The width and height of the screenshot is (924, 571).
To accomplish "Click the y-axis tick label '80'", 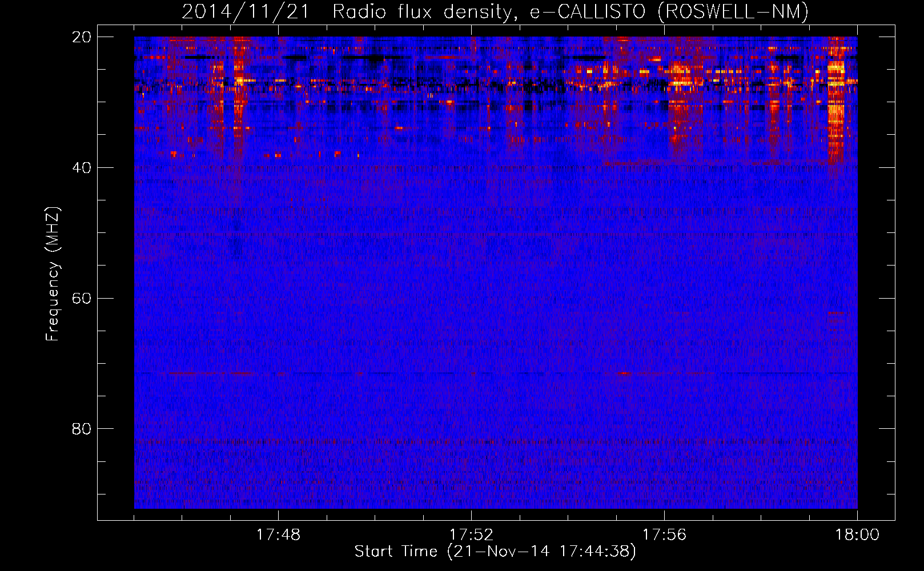I will [82, 429].
